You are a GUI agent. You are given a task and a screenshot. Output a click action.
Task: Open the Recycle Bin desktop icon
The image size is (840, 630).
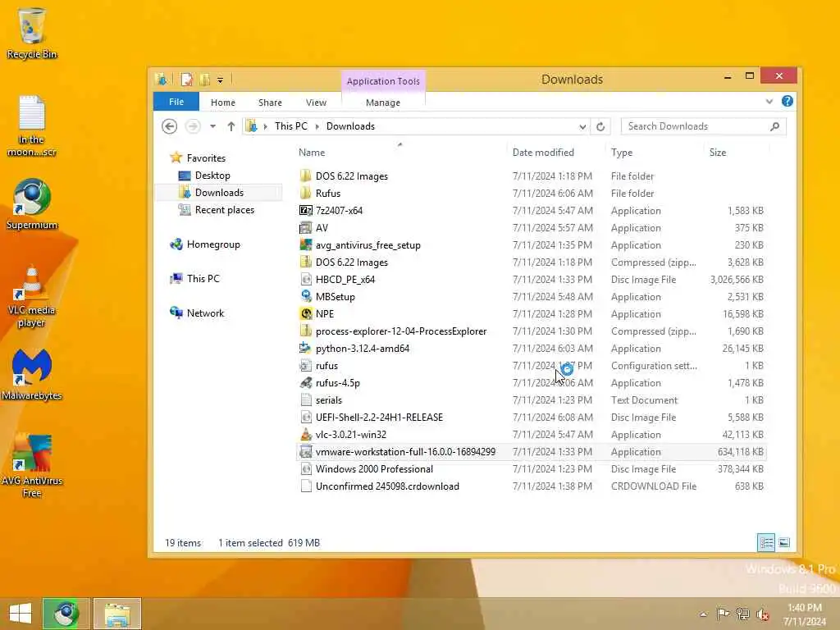coord(32,32)
